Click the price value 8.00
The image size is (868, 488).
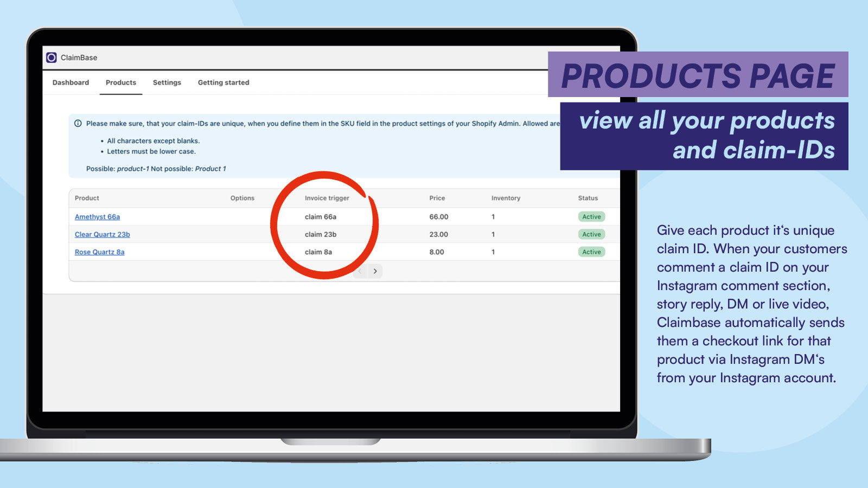pyautogui.click(x=437, y=252)
